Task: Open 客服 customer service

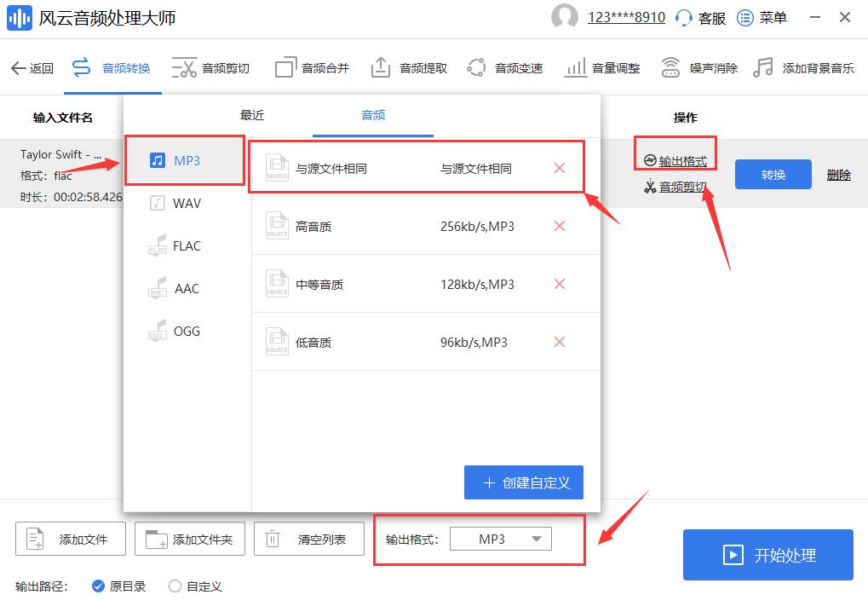Action: [x=700, y=17]
